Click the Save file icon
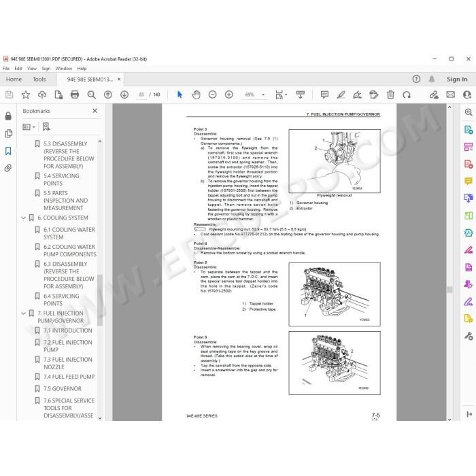 (x=9, y=95)
